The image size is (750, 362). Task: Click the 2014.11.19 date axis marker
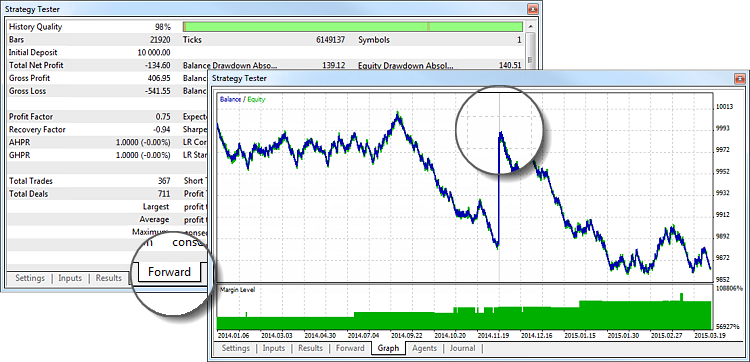(494, 335)
